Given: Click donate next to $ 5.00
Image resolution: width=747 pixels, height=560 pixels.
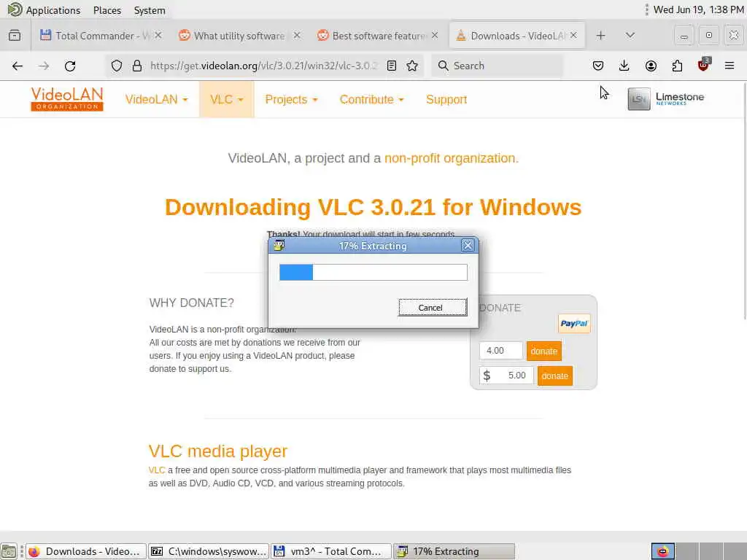Looking at the screenshot, I should pos(555,376).
